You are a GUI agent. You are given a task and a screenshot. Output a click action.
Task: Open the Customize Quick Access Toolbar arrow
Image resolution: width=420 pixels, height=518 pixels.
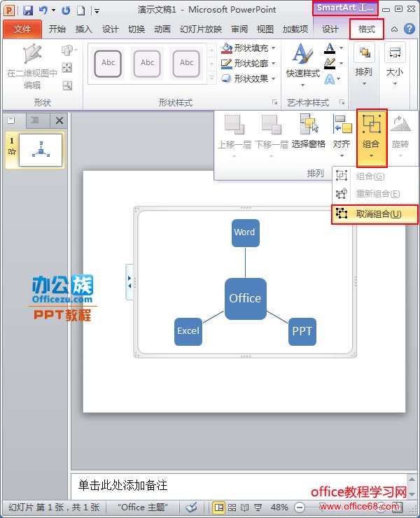click(97, 11)
